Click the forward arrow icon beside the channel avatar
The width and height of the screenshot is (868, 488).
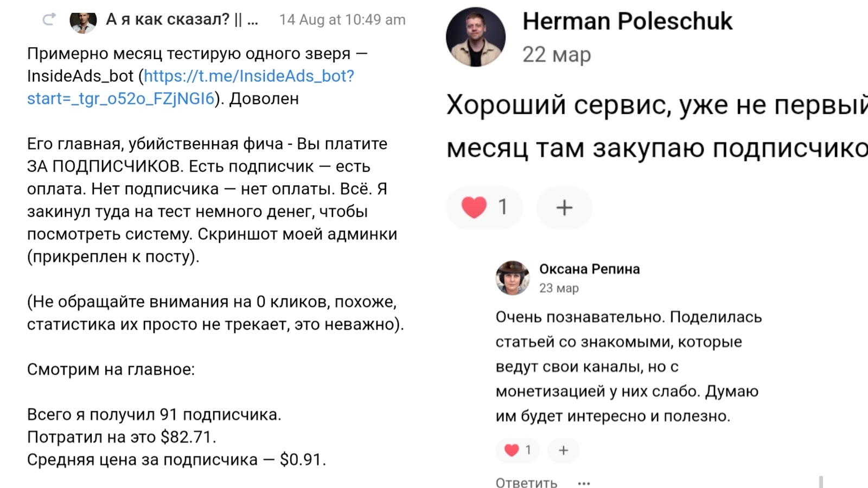(x=49, y=20)
